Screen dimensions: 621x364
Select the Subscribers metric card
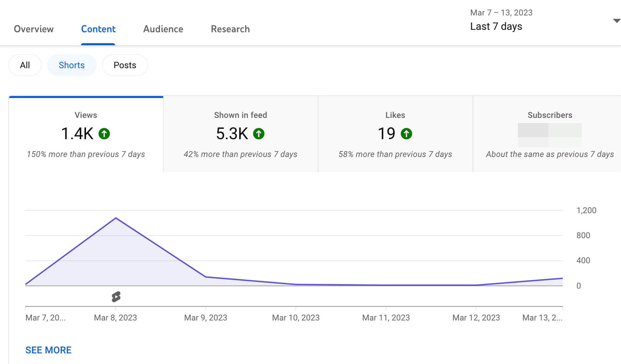549,134
